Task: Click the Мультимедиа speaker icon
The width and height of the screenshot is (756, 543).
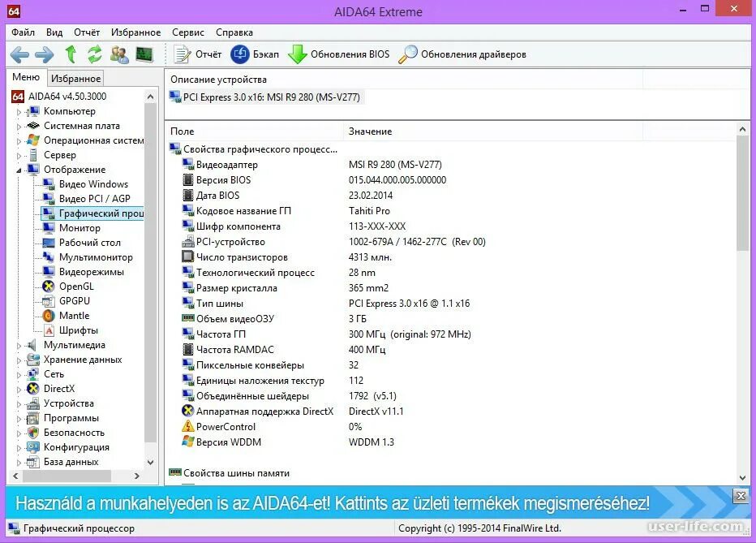Action: [x=32, y=345]
